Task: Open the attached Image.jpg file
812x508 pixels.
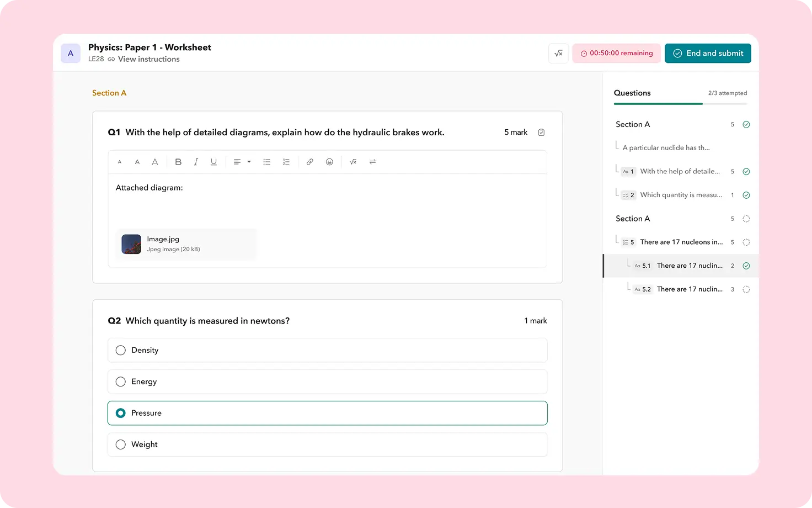Action: click(x=187, y=244)
